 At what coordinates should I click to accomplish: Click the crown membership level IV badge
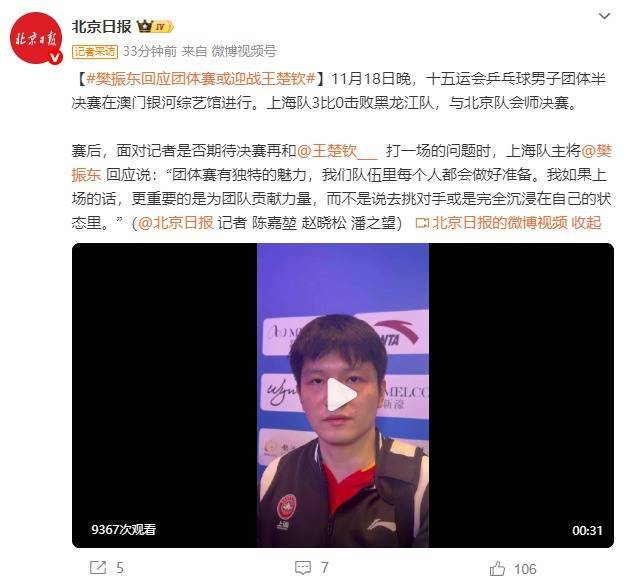pos(155,27)
